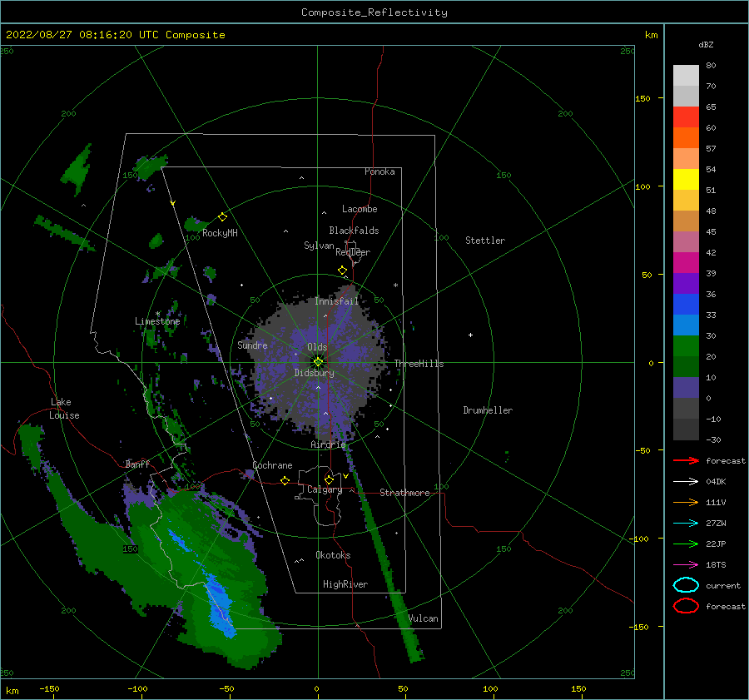Select the purple 39–36 dBZ swatch

(x=686, y=283)
